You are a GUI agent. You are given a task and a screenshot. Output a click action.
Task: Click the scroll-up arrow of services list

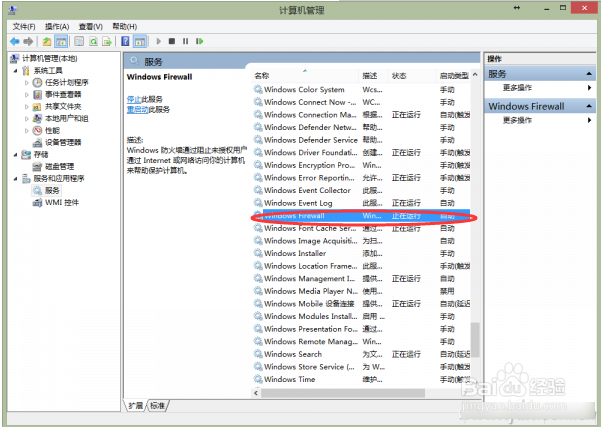(x=475, y=75)
